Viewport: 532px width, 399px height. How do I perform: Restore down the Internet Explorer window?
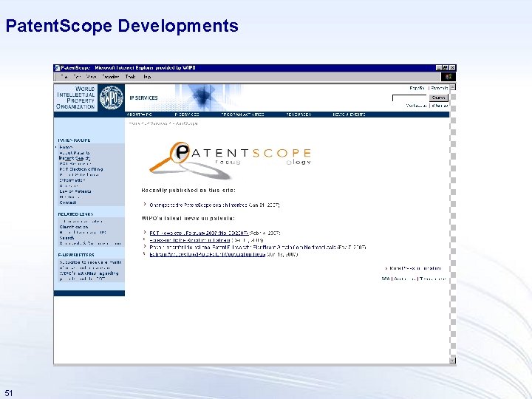[446, 68]
